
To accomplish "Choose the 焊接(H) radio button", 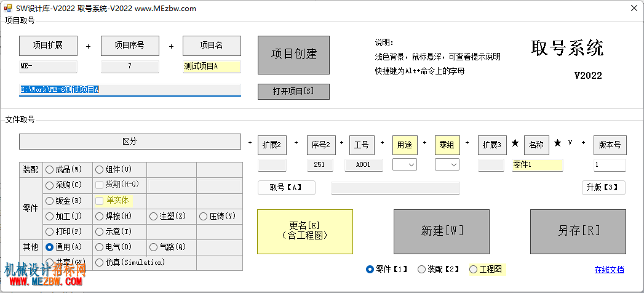I will pyautogui.click(x=113, y=216).
